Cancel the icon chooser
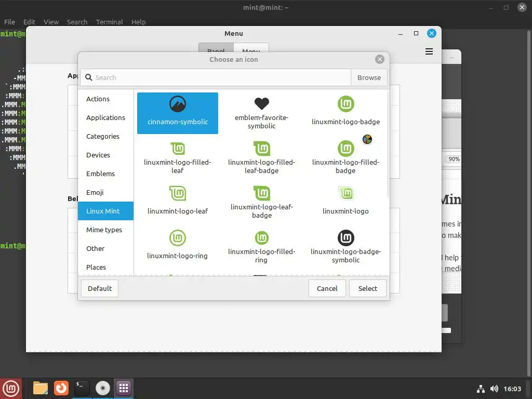Screen dimensions: 532x399 click(x=327, y=288)
